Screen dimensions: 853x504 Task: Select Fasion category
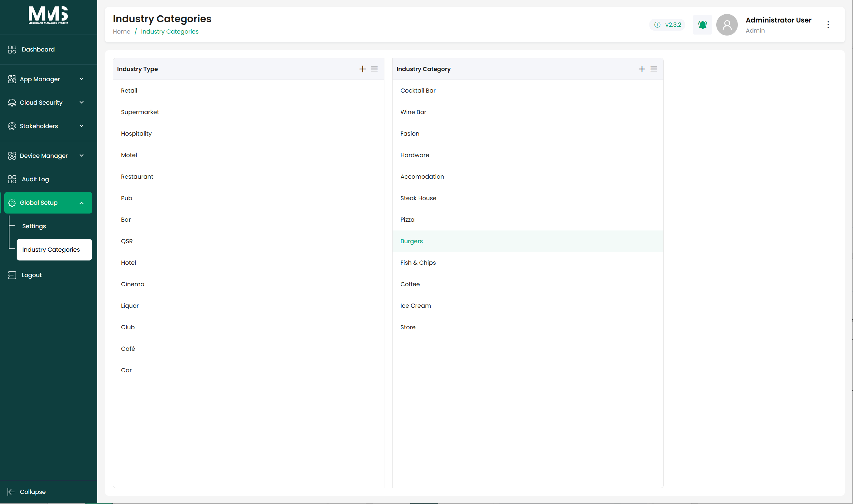pyautogui.click(x=528, y=133)
